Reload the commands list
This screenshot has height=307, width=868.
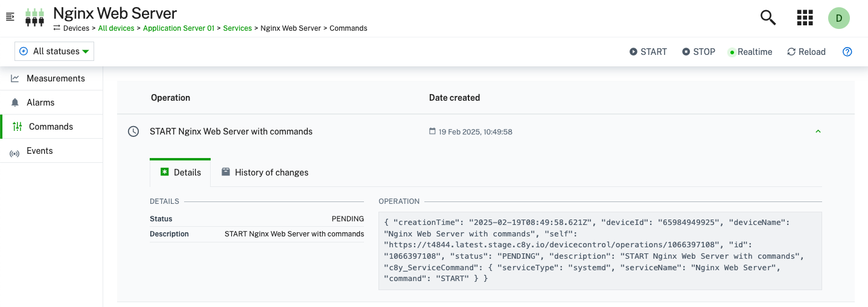[x=806, y=52]
